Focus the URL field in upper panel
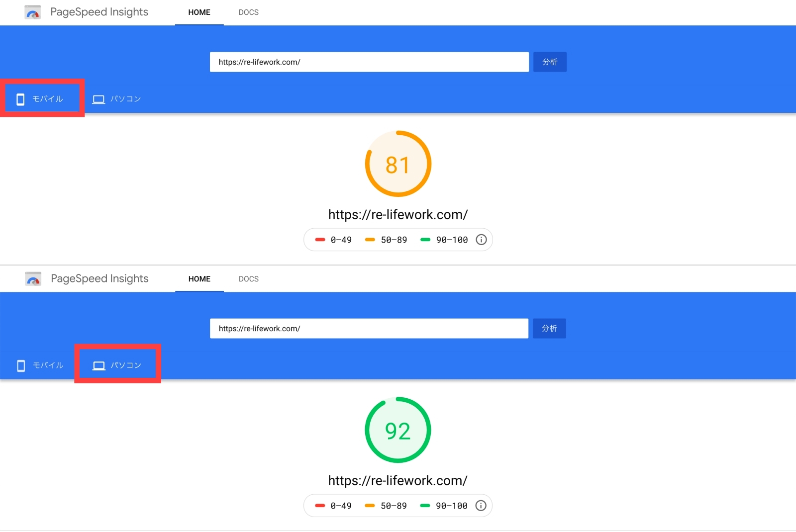Screen dimensions: 796x532 pos(369,62)
